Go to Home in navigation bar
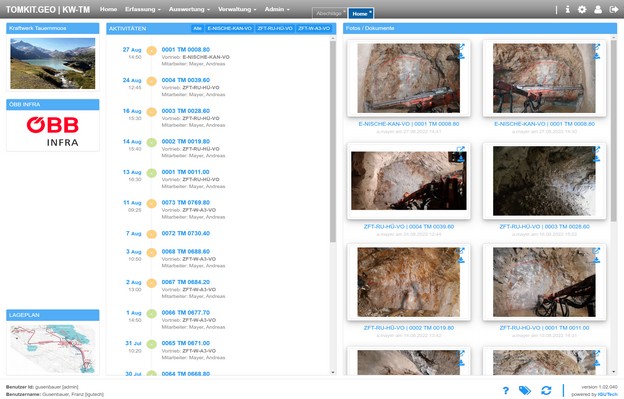Screen dimensions: 624x399 click(108, 9)
